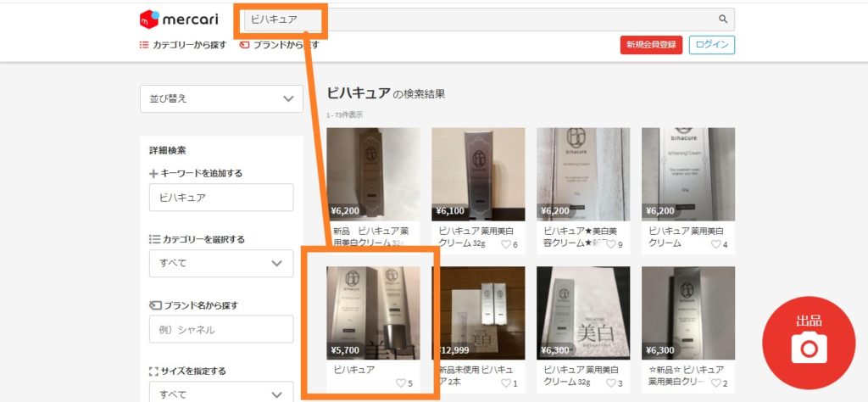Click heart icon with 9 likes
Screen dimensions: 868x402
610,244
